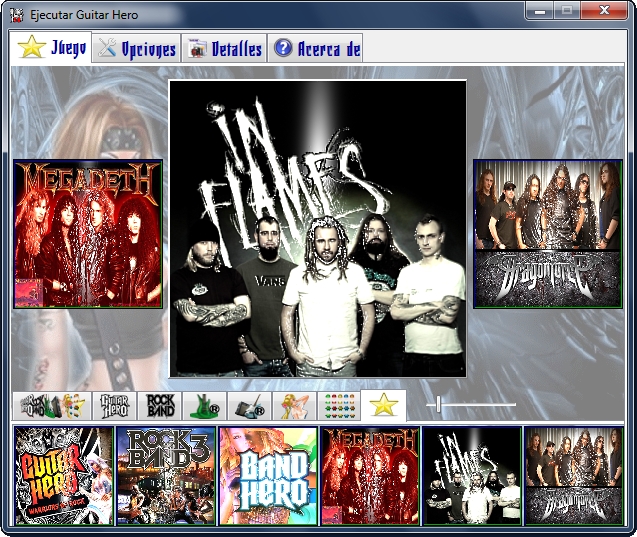637x537 pixels.
Task: Select the gray guitar filter icon
Action: click(247, 405)
